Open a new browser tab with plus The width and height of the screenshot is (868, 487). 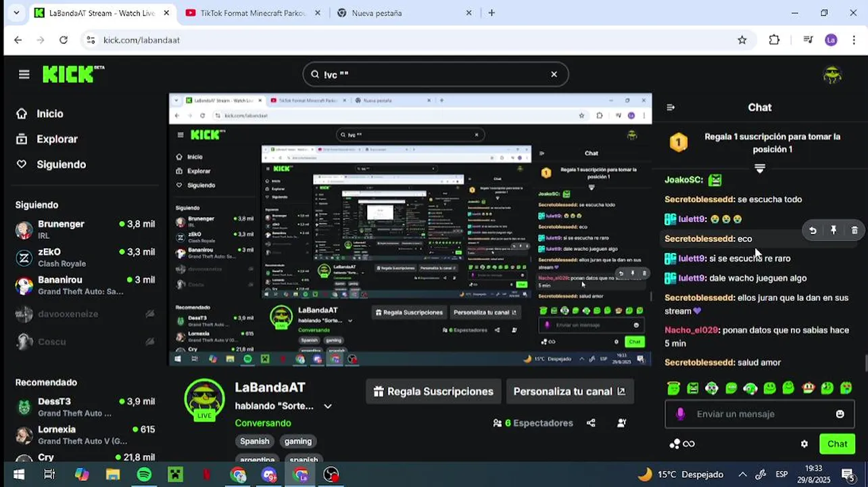click(x=491, y=13)
